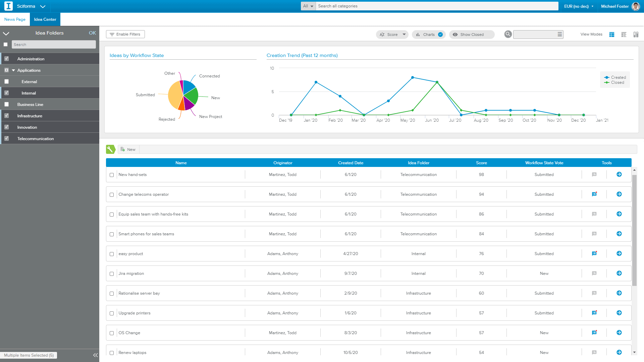Open comments for Smart phones for sales teams
Viewport: 644px width, 362px height.
click(x=594, y=234)
